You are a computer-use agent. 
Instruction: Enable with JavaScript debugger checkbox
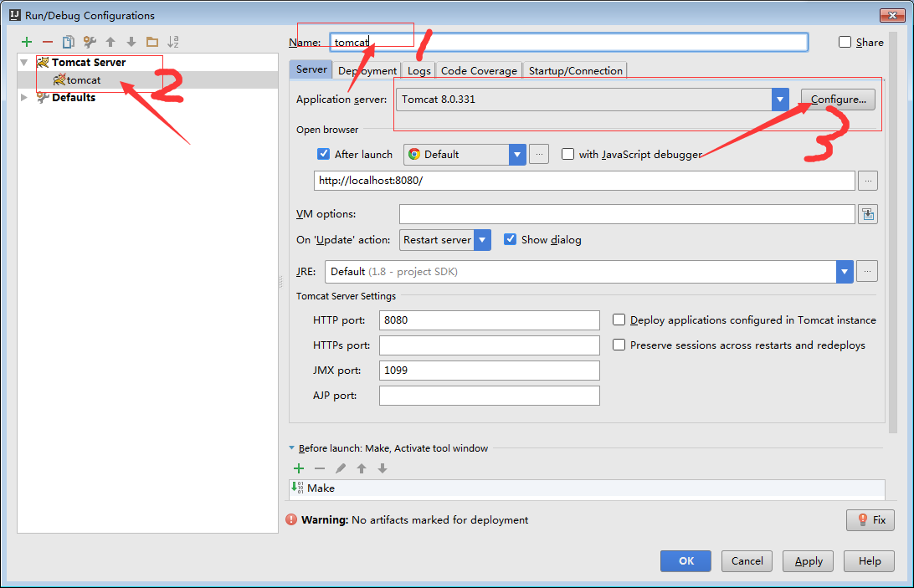567,154
